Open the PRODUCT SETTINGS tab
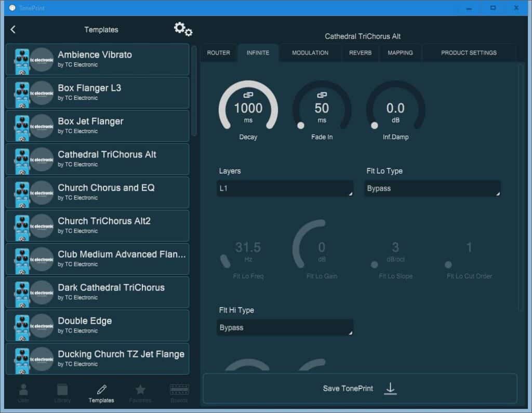 pos(469,53)
